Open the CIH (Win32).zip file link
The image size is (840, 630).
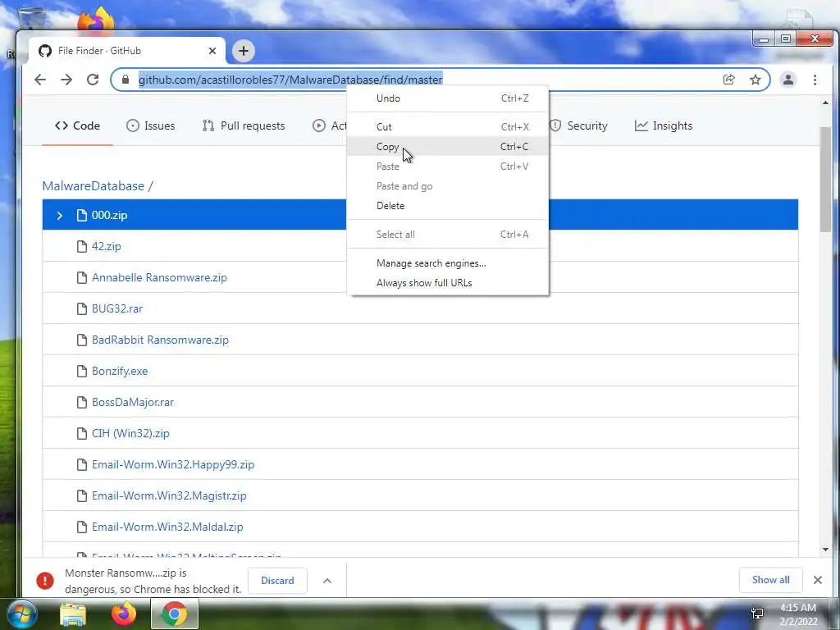tap(130, 433)
